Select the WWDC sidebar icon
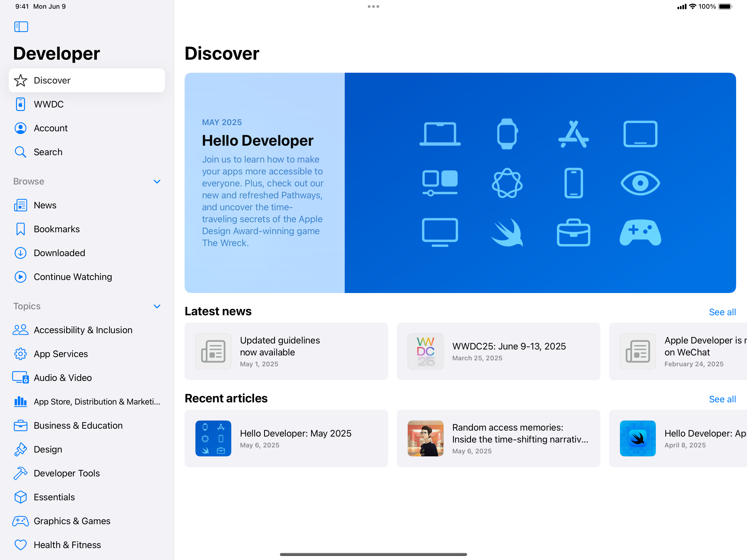 point(20,104)
